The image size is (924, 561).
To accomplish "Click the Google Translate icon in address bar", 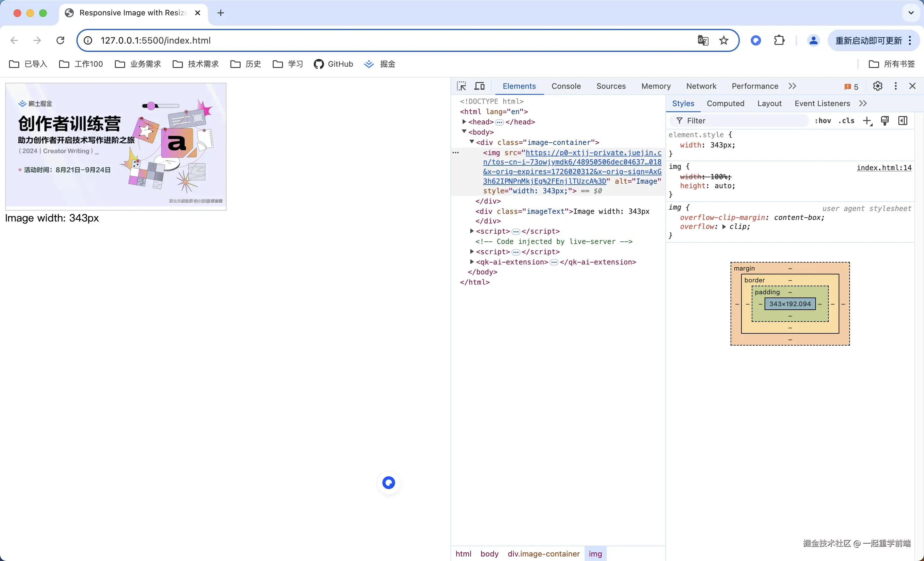I will [703, 40].
